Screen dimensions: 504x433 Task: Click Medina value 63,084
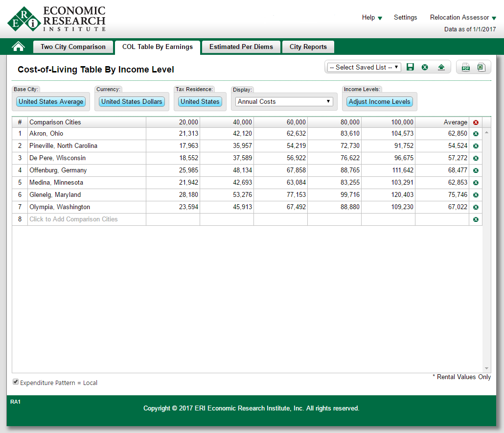coord(297,183)
